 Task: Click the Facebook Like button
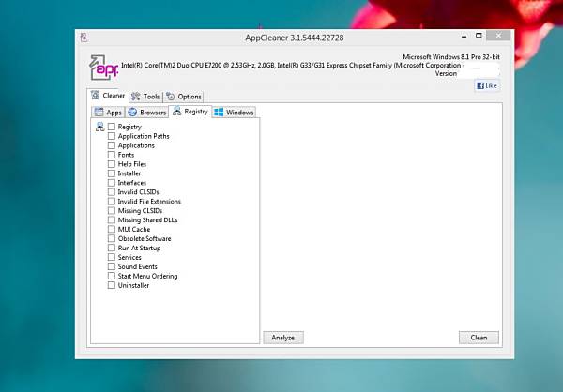487,85
